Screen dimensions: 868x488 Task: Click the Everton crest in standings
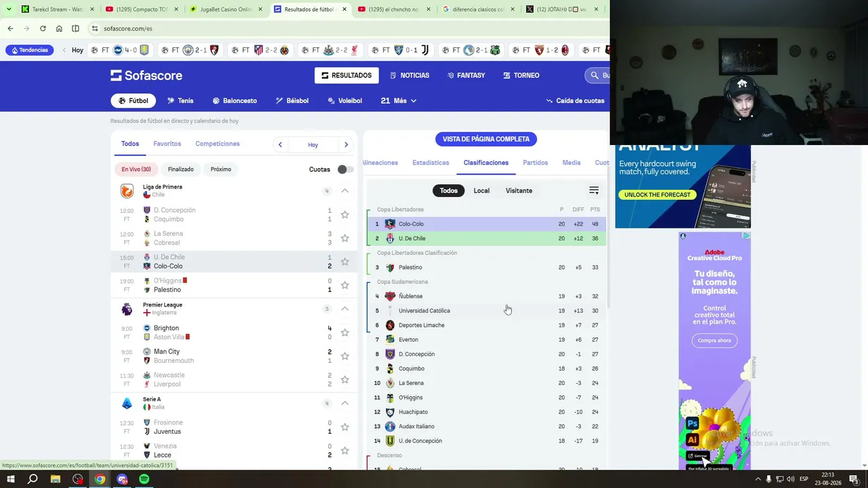(x=390, y=340)
